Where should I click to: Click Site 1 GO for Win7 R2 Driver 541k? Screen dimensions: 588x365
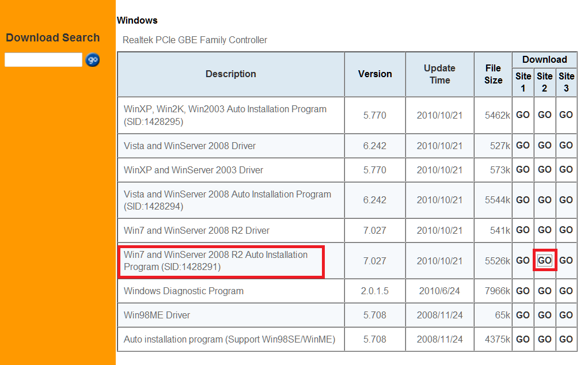click(523, 230)
